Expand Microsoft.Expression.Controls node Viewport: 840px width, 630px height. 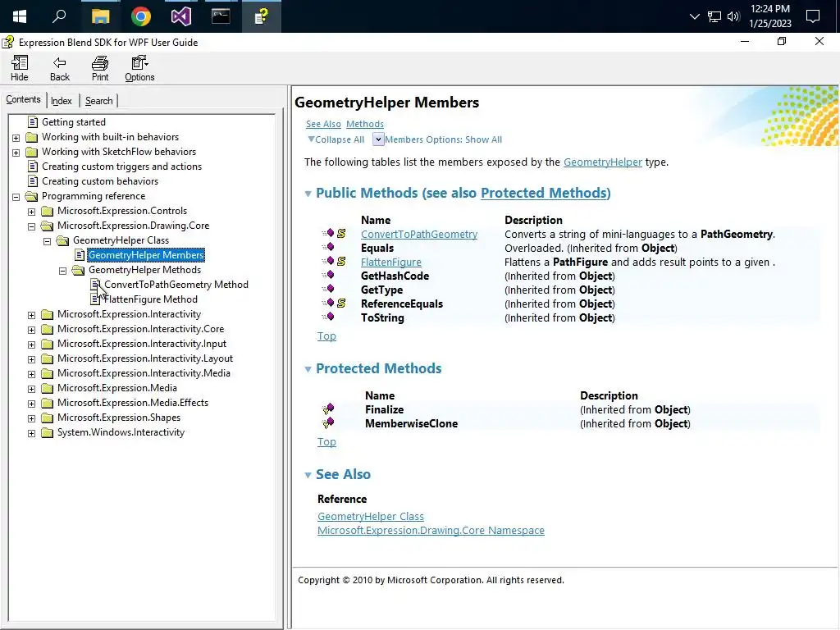32,212
